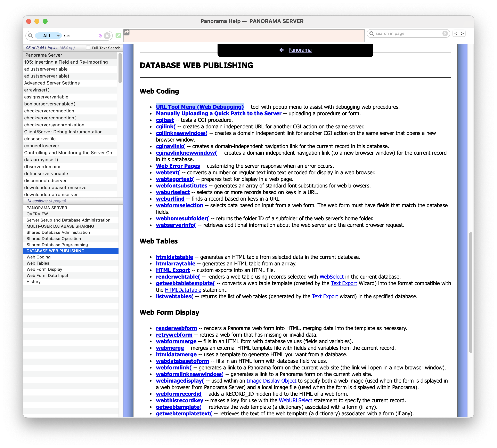Click the magnifying glass in topic search
The width and height of the screenshot is (497, 448).
pos(31,36)
